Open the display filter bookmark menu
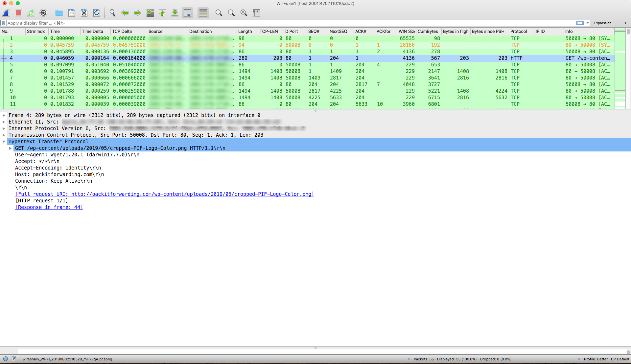 click(3, 23)
